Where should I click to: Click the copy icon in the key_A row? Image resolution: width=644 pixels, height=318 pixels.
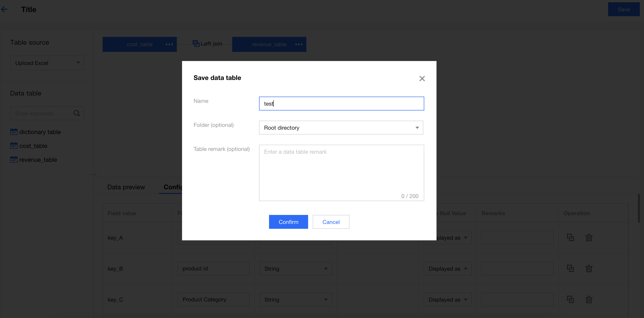pos(570,237)
